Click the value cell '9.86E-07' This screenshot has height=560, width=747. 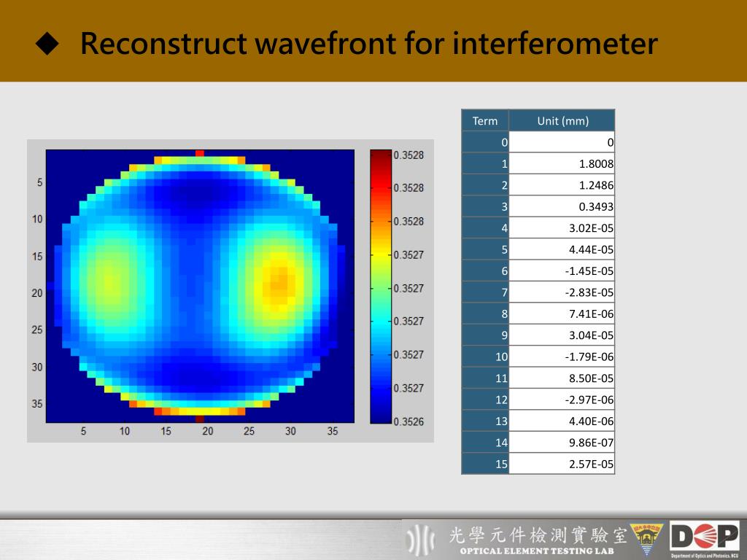(x=562, y=442)
